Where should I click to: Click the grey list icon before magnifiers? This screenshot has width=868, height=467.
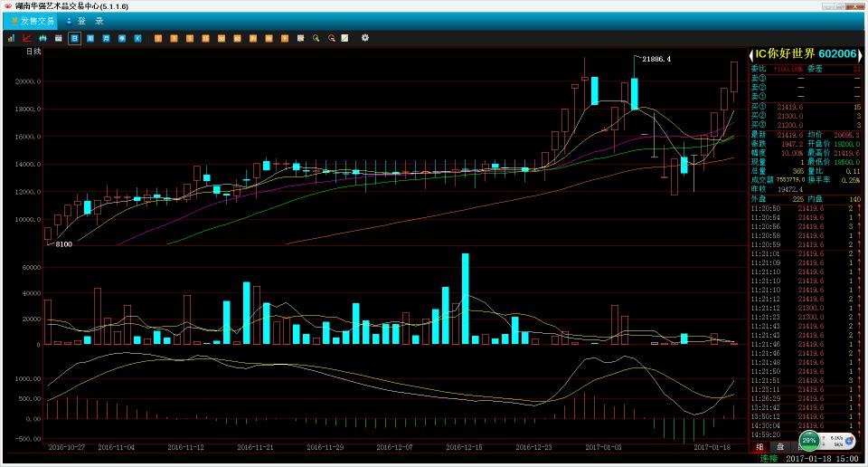300,38
